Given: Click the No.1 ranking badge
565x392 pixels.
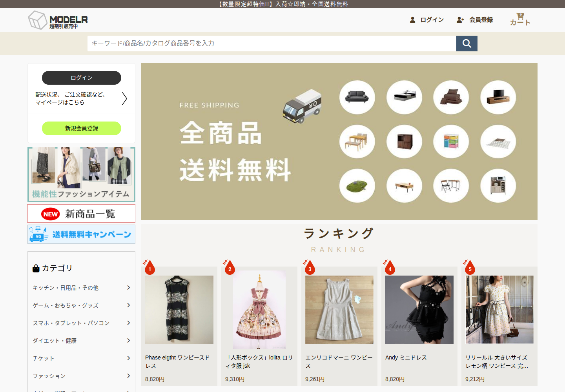Looking at the screenshot, I should [149, 267].
